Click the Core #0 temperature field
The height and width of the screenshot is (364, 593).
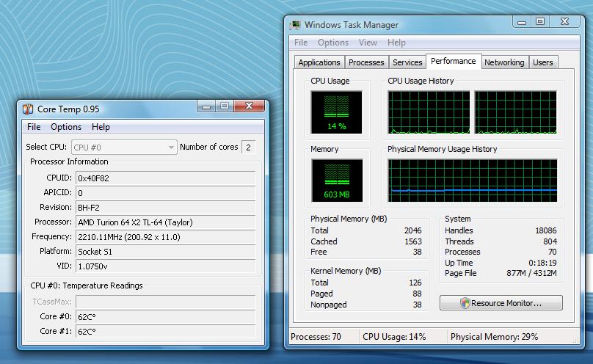(x=166, y=317)
